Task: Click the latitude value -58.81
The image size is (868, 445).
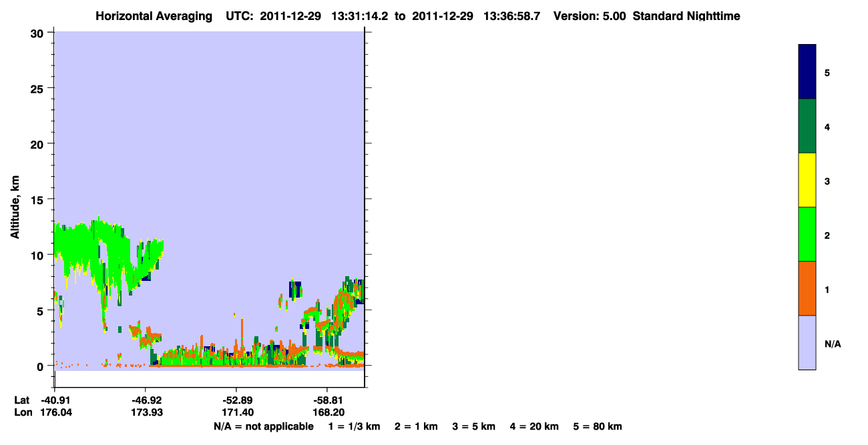Action: pyautogui.click(x=327, y=400)
